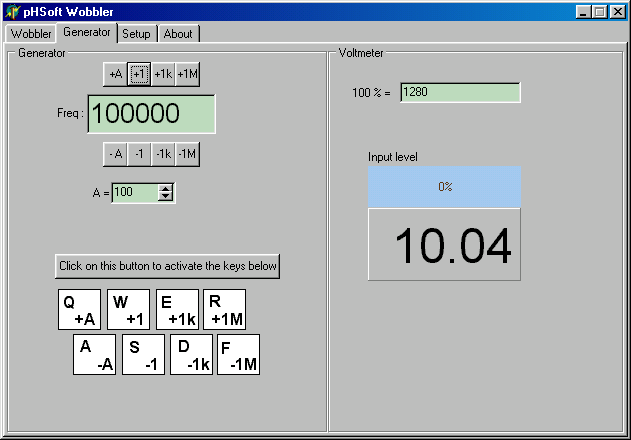The width and height of the screenshot is (631, 440).
Task: Click the D -1k key tile
Action: (x=192, y=354)
